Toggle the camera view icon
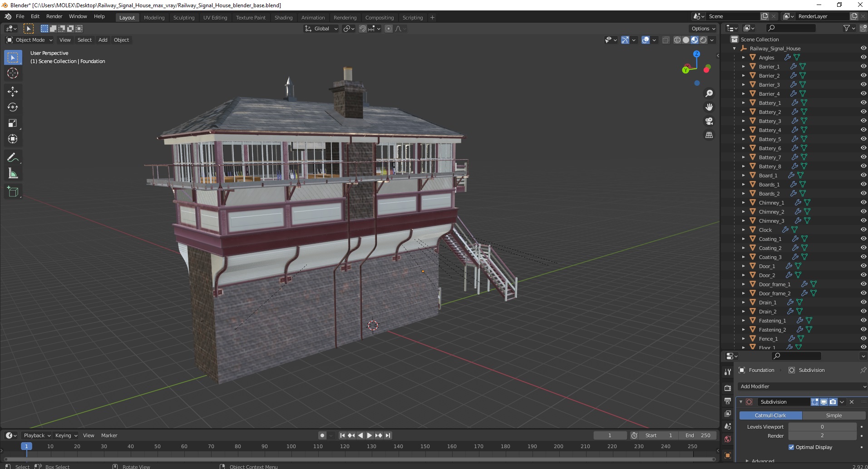This screenshot has width=868, height=469. 709,121
